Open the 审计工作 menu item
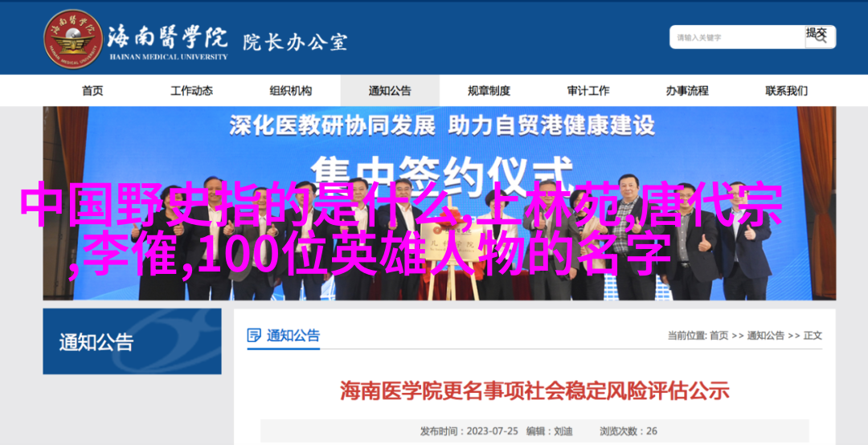Image resolution: width=868 pixels, height=445 pixels. point(588,91)
